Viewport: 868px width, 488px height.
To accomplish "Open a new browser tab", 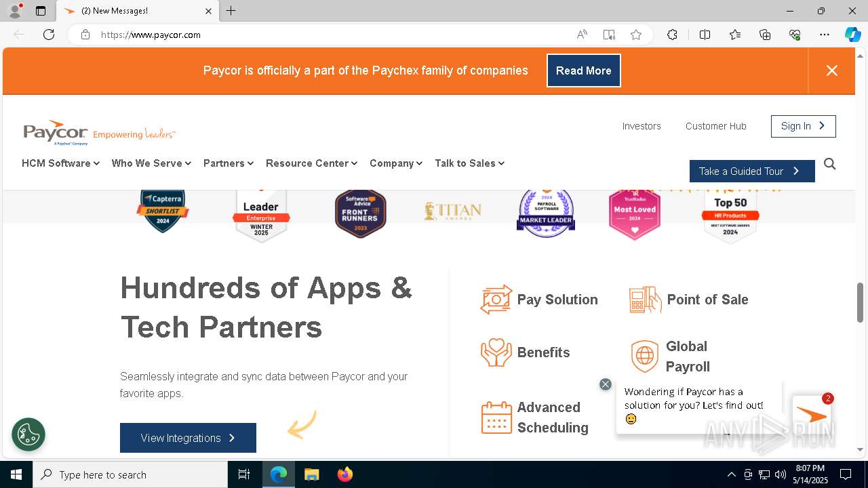I will (231, 11).
